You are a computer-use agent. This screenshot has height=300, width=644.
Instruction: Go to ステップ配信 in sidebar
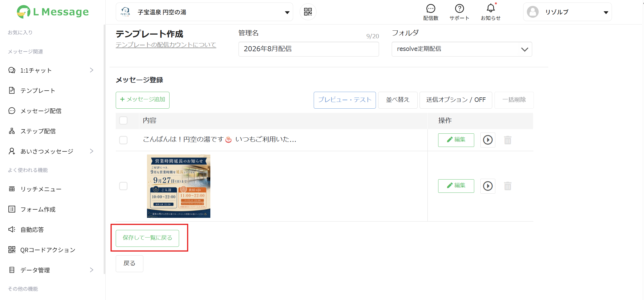(x=38, y=131)
